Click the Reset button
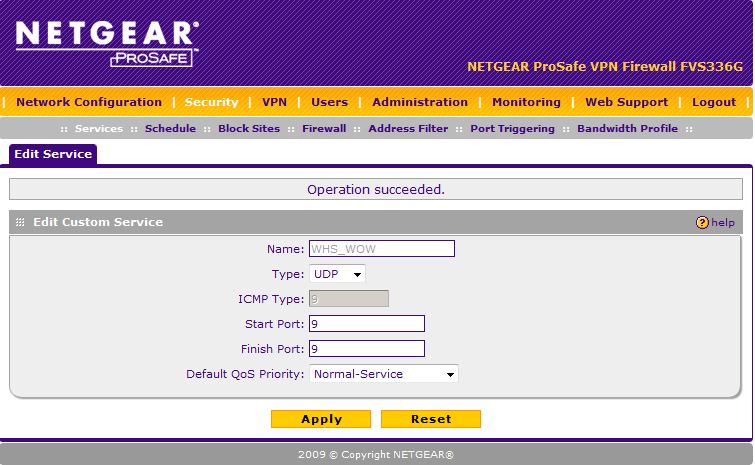 (431, 419)
